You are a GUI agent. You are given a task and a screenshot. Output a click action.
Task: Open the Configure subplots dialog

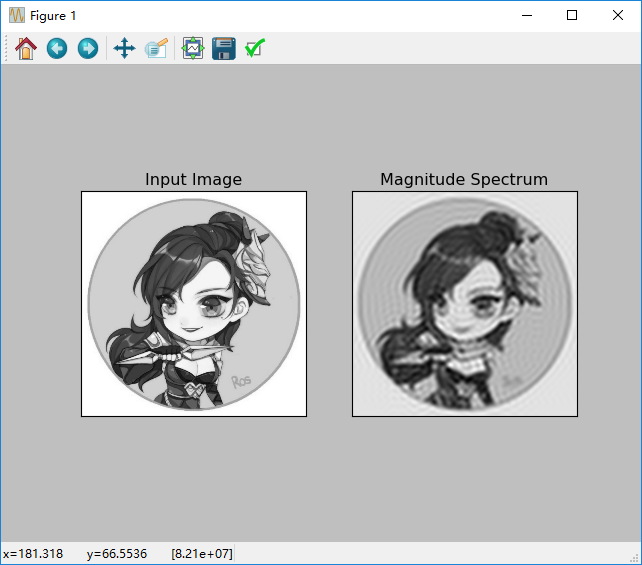pyautogui.click(x=193, y=48)
